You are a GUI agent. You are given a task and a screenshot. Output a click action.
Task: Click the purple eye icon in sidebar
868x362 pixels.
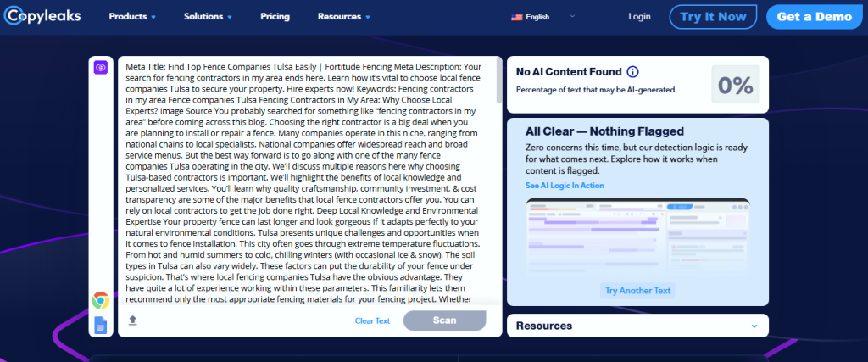point(100,68)
